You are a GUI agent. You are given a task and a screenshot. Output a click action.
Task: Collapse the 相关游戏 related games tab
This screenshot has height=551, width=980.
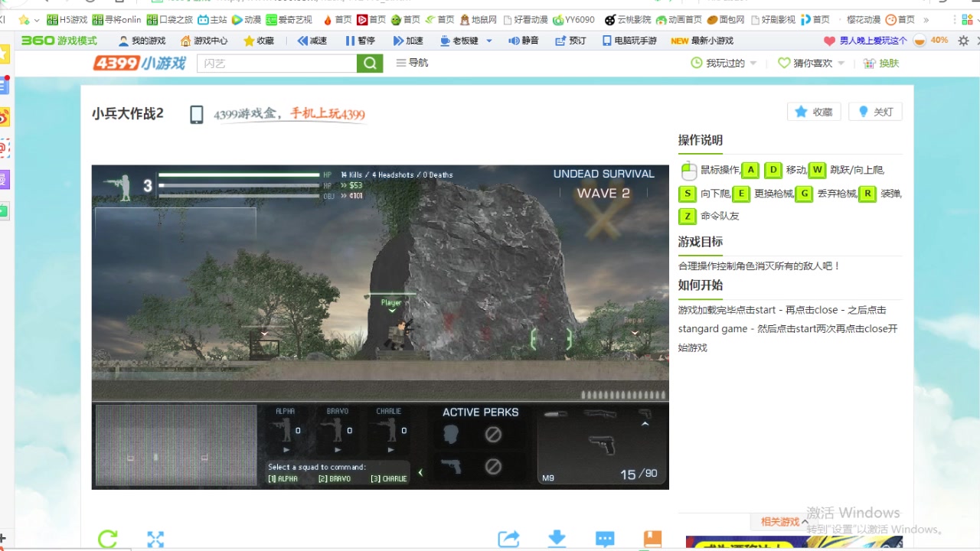tap(784, 522)
